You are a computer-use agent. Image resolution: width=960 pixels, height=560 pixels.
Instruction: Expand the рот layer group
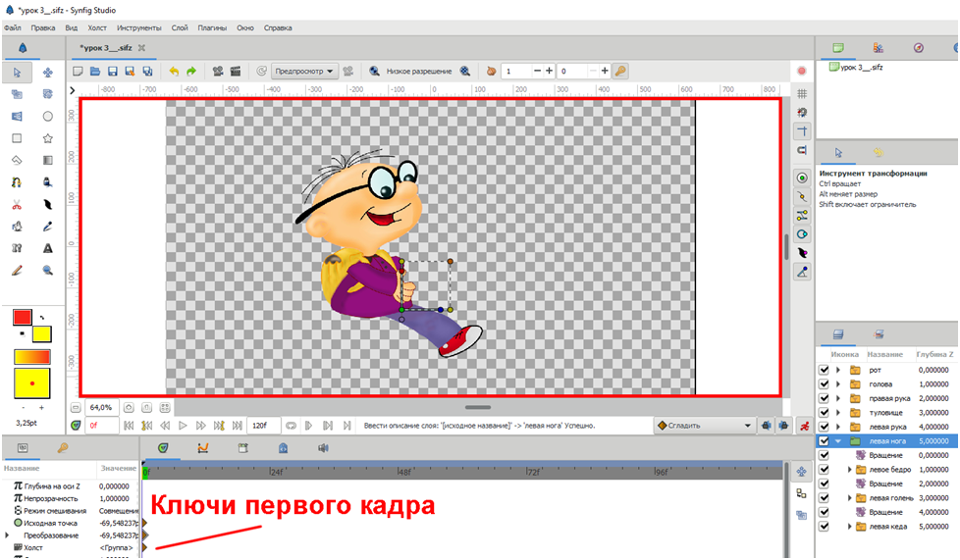point(838,371)
